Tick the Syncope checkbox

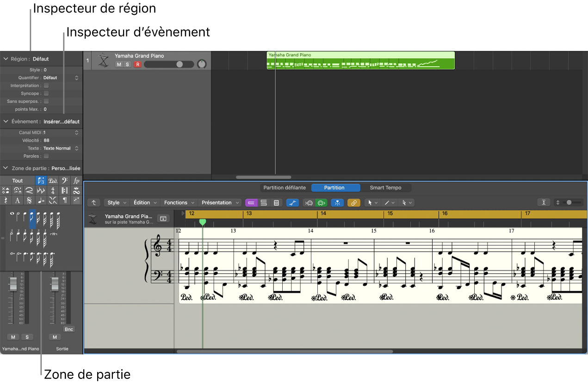point(46,93)
